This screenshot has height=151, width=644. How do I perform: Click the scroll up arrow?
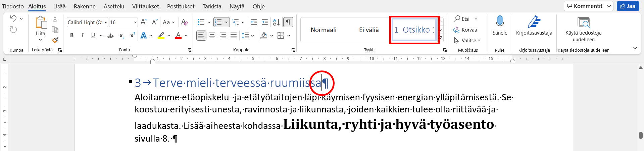coord(641,67)
